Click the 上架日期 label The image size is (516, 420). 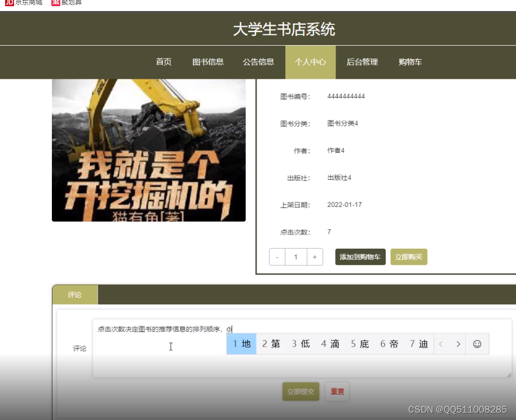pos(295,205)
